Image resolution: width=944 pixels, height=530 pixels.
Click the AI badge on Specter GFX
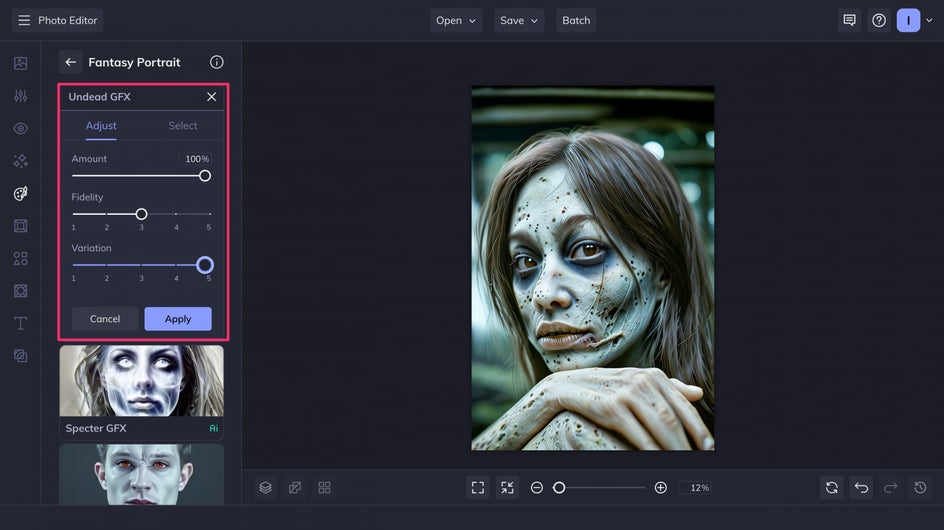214,428
